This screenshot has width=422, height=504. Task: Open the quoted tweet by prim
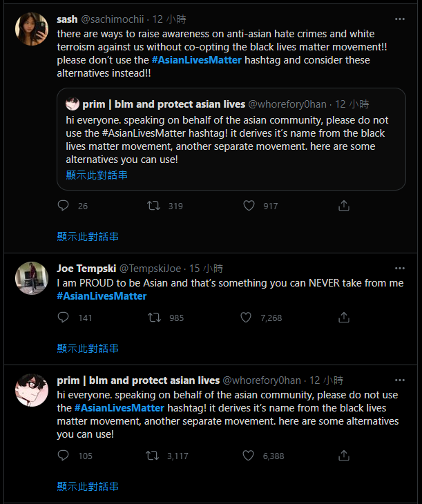click(231, 138)
